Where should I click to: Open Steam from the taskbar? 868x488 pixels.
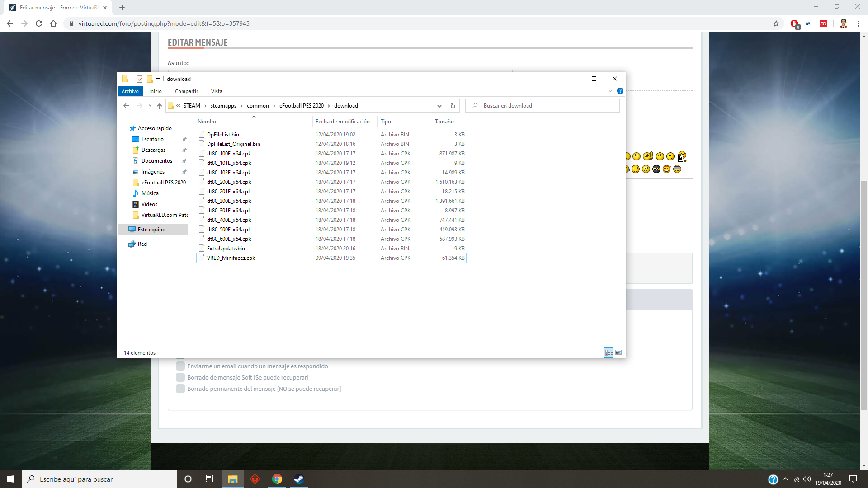click(x=299, y=479)
